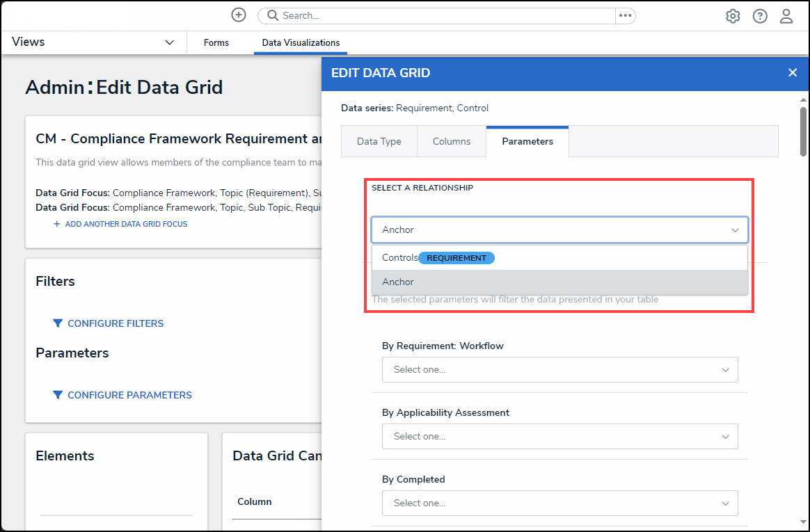
Task: Open the user profile icon
Action: click(x=786, y=16)
